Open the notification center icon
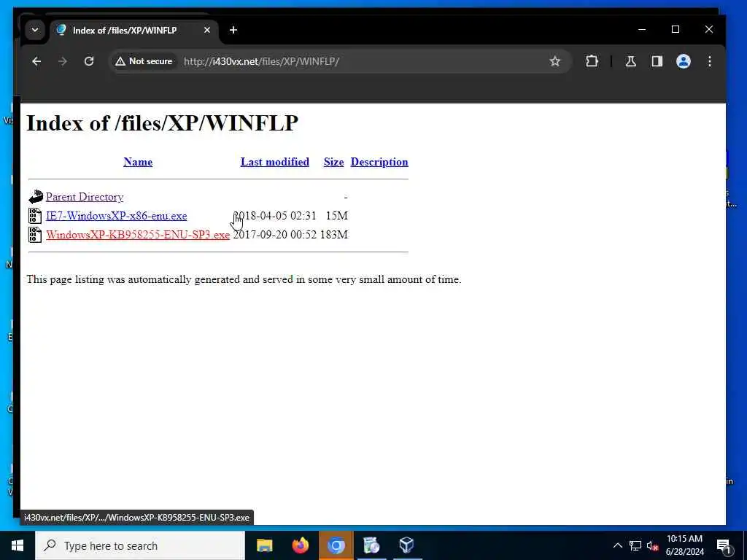 [724, 546]
